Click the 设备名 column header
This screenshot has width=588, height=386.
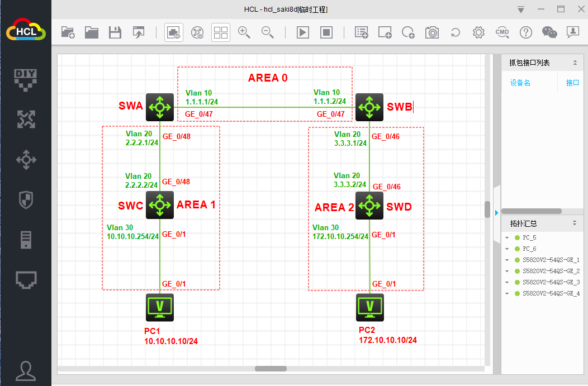pyautogui.click(x=520, y=83)
